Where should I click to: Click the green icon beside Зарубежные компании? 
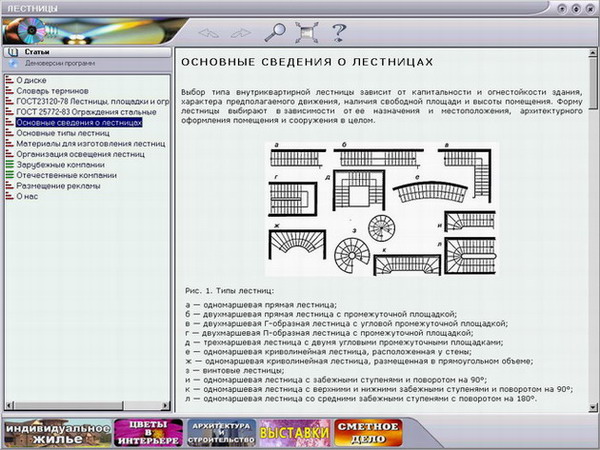click(9, 165)
